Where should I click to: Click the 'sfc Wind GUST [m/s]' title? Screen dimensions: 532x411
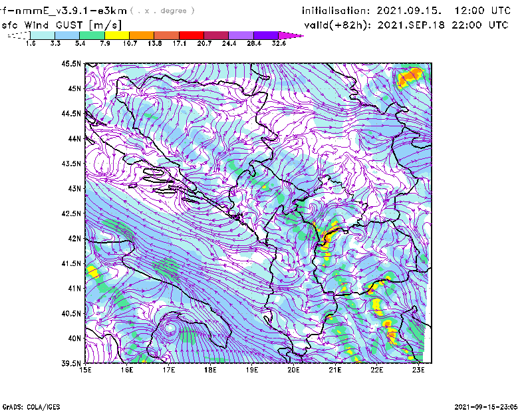click(61, 25)
